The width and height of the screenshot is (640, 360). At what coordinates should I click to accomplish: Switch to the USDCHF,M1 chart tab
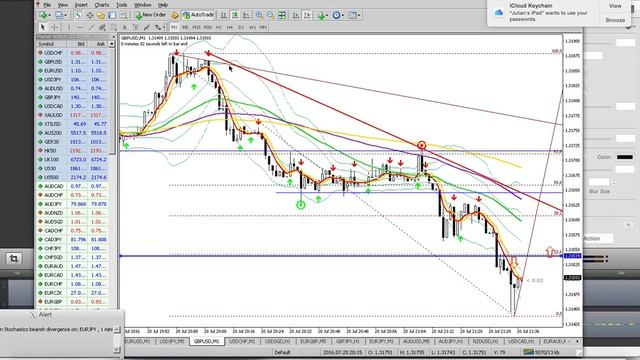click(242, 341)
